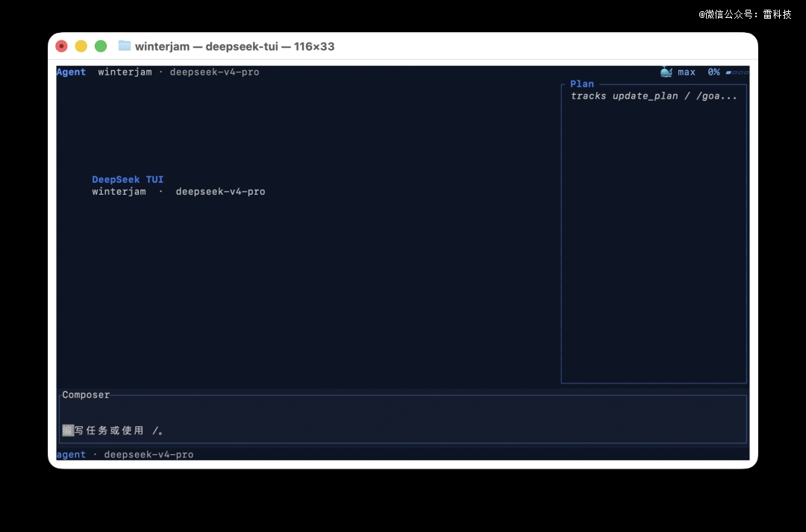Click 'deepseek-v4-pro' under DeepSeek TUI heading
Screen dimensions: 806x532
(x=220, y=192)
